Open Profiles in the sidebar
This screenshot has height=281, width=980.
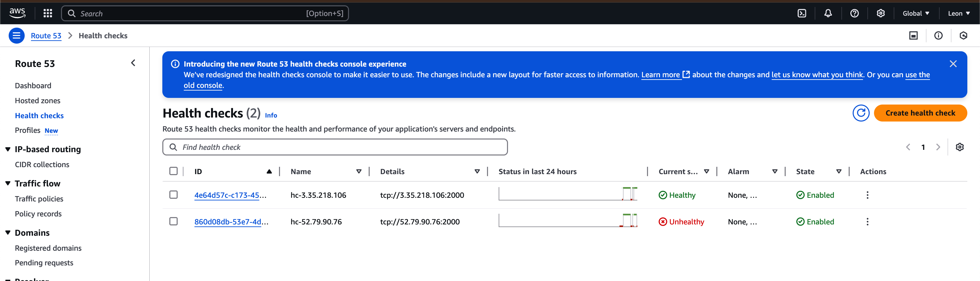pyautogui.click(x=27, y=131)
